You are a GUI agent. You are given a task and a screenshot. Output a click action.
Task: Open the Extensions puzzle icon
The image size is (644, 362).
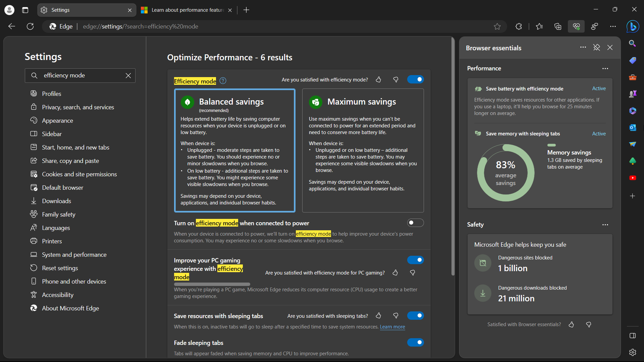pos(519,26)
